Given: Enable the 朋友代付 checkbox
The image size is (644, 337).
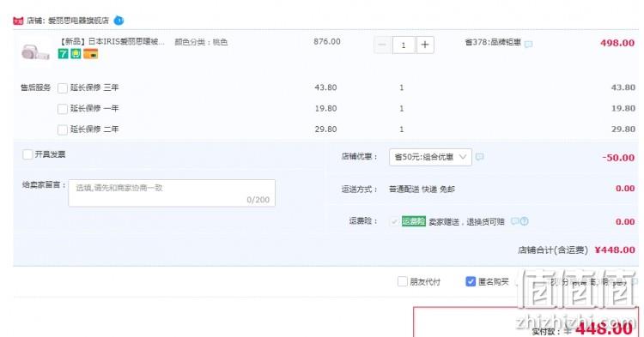Looking at the screenshot, I should coord(403,281).
